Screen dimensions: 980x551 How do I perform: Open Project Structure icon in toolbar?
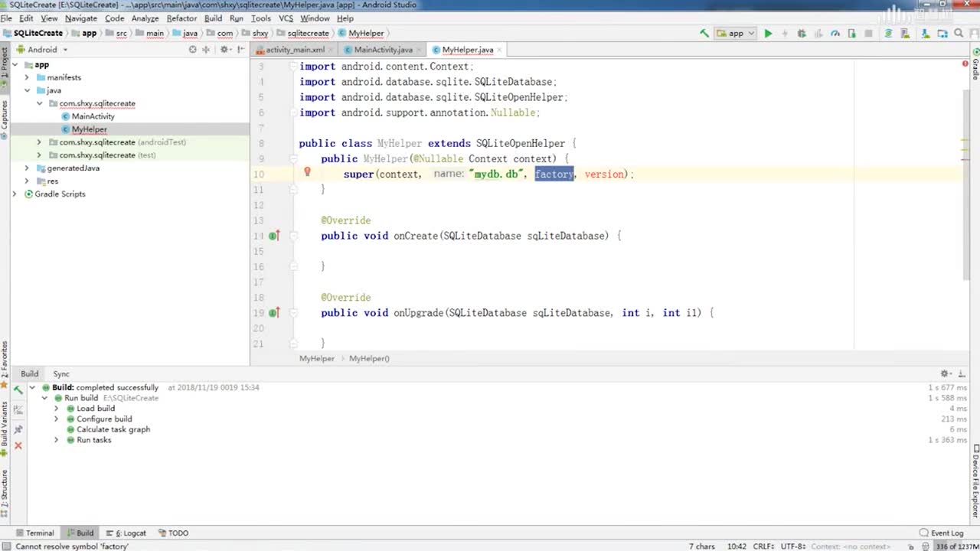pyautogui.click(x=941, y=34)
